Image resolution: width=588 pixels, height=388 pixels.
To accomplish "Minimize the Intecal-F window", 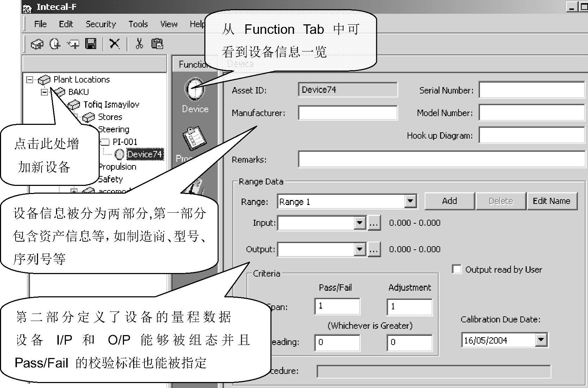I will pos(572,7).
